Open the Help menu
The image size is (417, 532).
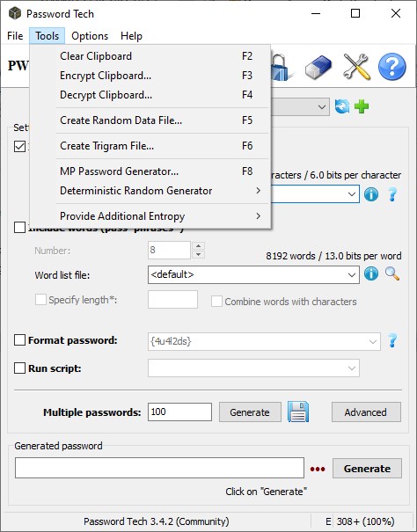(x=131, y=36)
